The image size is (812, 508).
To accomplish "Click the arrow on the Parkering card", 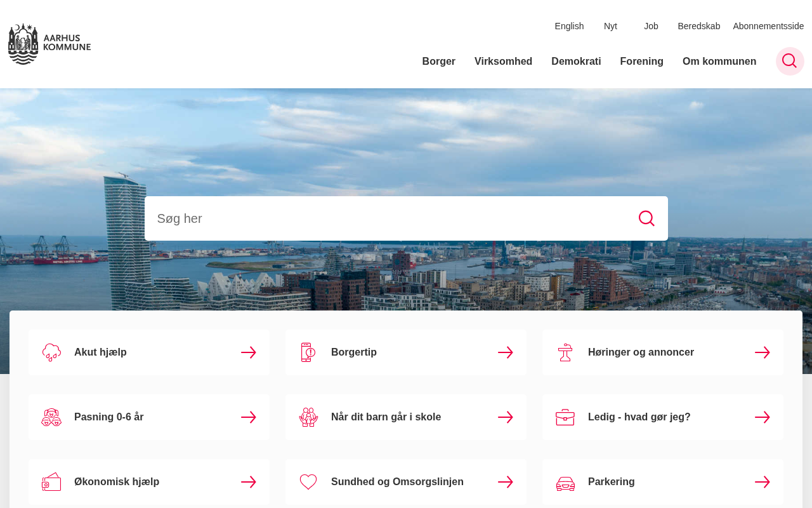I will pyautogui.click(x=763, y=482).
